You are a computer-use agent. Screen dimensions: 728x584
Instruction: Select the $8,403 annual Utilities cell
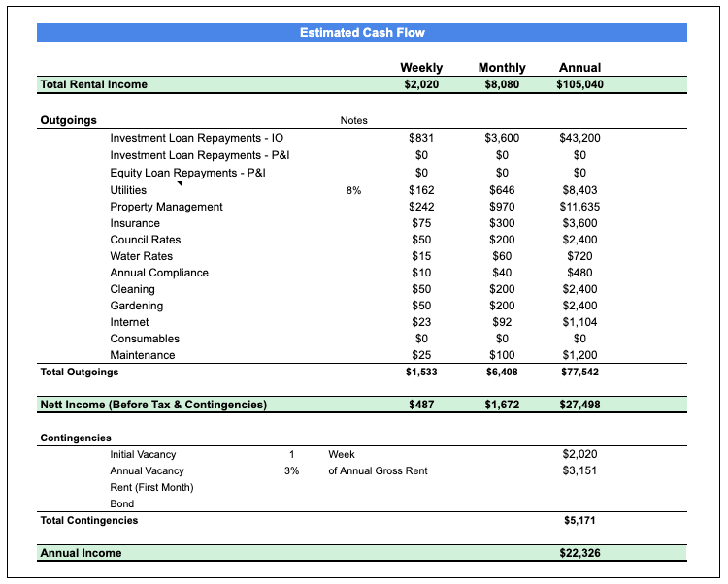[x=579, y=190]
